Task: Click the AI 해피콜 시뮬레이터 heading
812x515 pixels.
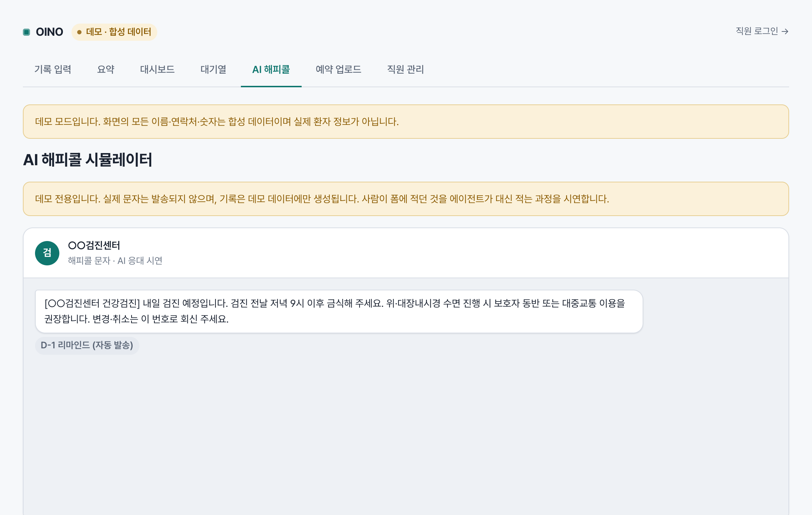Action: [x=88, y=160]
